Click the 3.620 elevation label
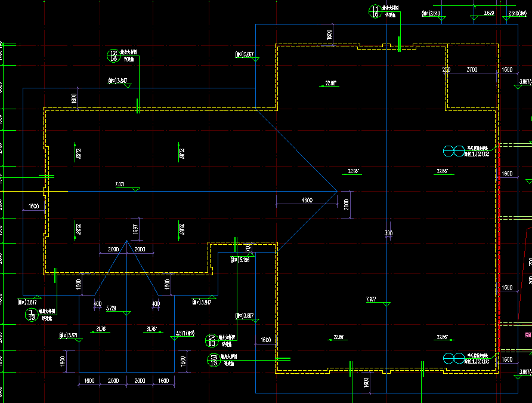The image size is (532, 403). tap(489, 13)
